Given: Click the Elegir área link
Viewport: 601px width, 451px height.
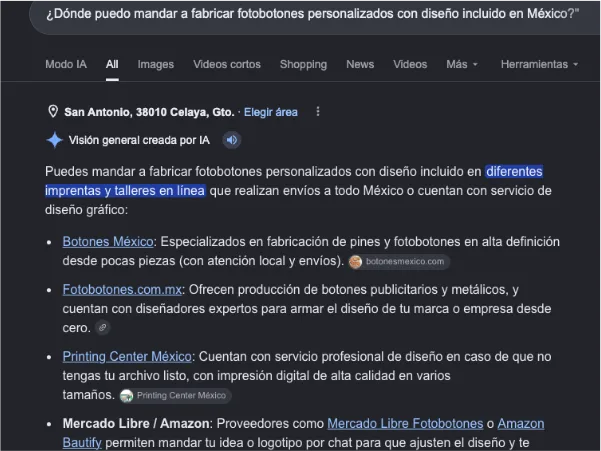Looking at the screenshot, I should (271, 112).
